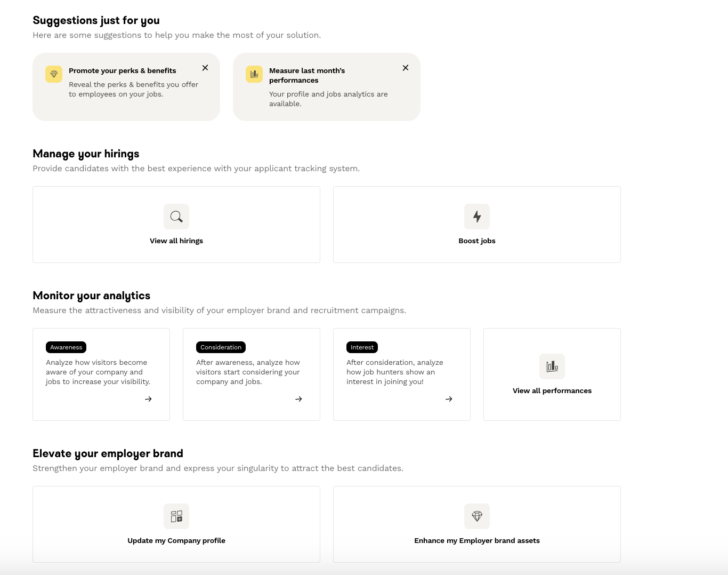
Task: Click the bar chart icon on performances suggestion
Action: coord(254,74)
